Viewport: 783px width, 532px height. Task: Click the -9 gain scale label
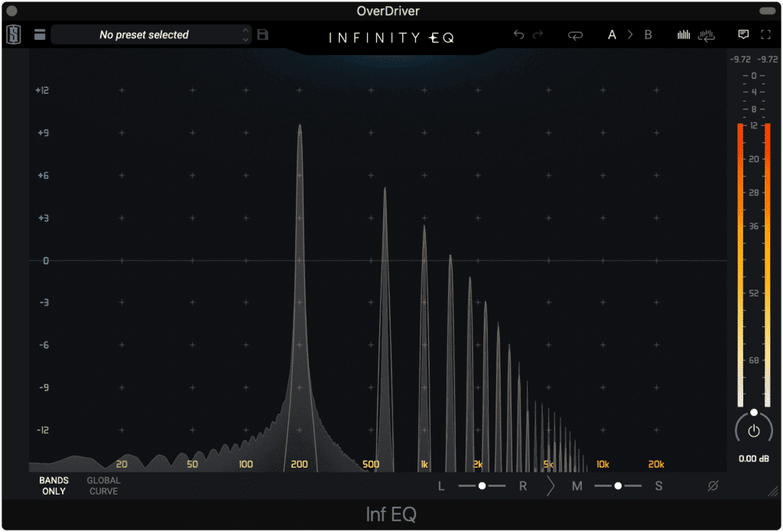[x=44, y=388]
